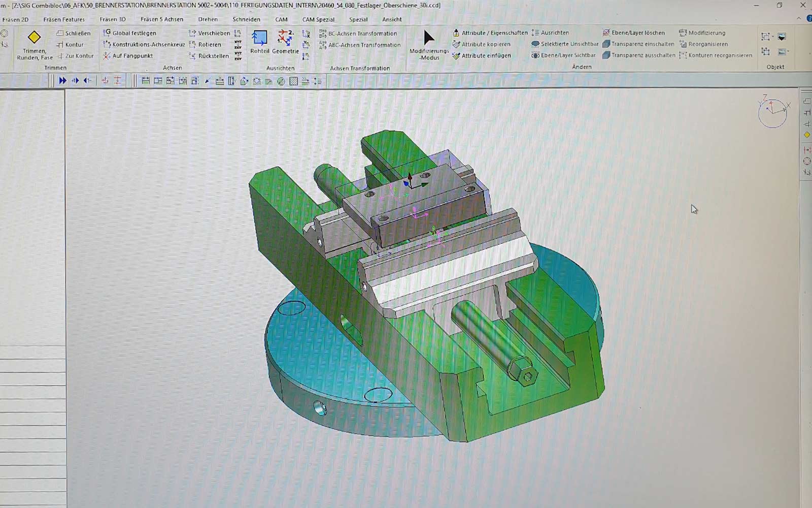Select Rotieren in Achsen group
Viewport: 812px width, 508px height.
click(x=205, y=45)
